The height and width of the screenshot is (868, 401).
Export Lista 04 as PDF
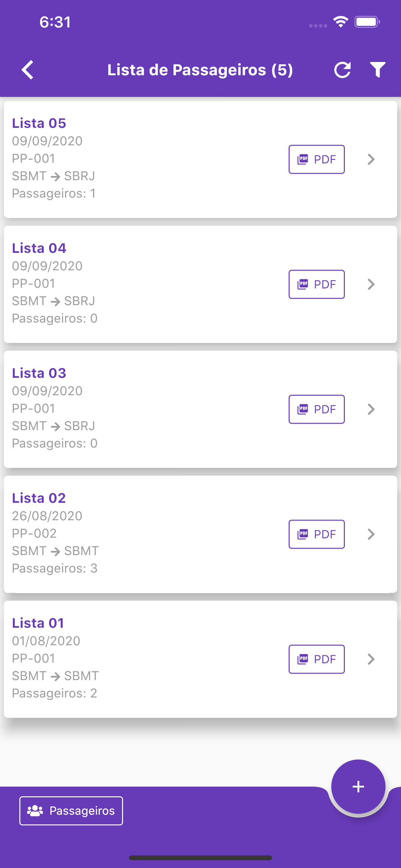click(316, 284)
